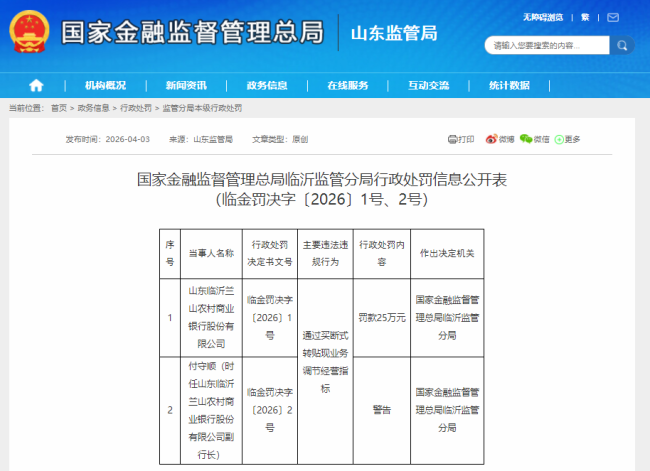Click the 当前位置 breadcrumb label

[x=27, y=108]
